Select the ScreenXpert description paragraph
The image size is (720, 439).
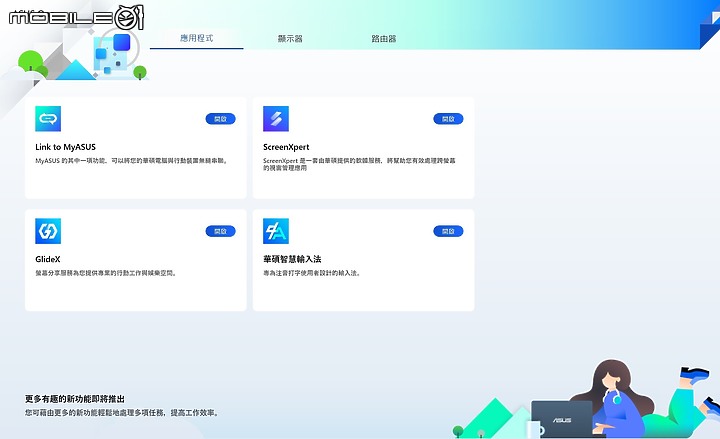(359, 164)
